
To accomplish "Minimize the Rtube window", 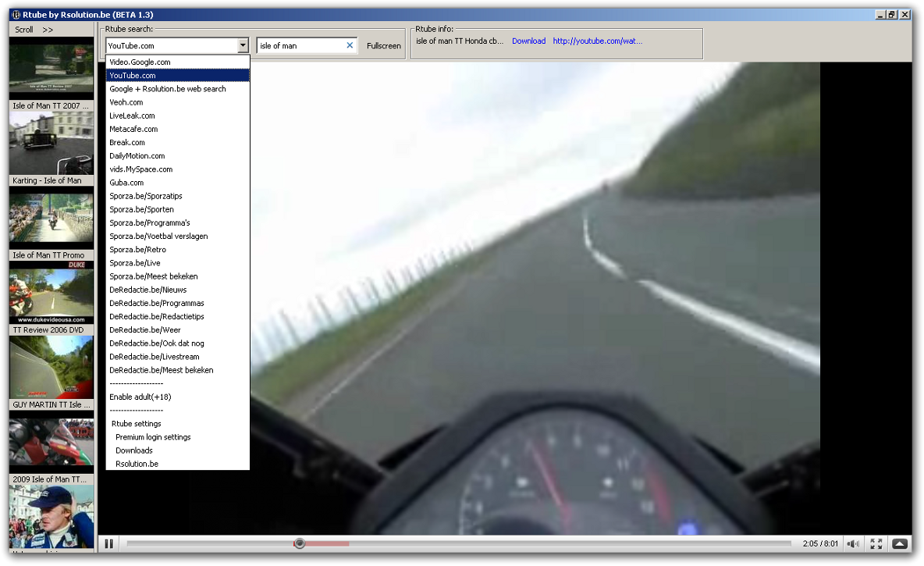I will point(880,15).
